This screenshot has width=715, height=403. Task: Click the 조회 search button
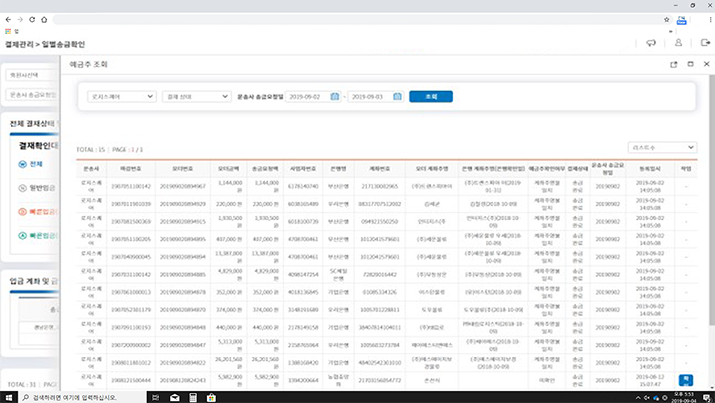pos(431,97)
